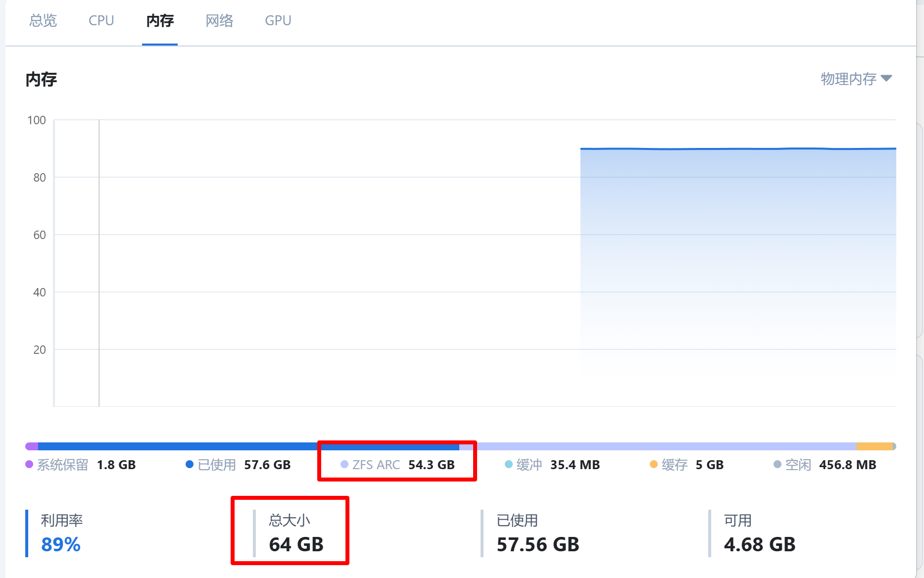The image size is (924, 578).
Task: Select the 缓冲 35.4 MB legend text
Action: pyautogui.click(x=558, y=465)
